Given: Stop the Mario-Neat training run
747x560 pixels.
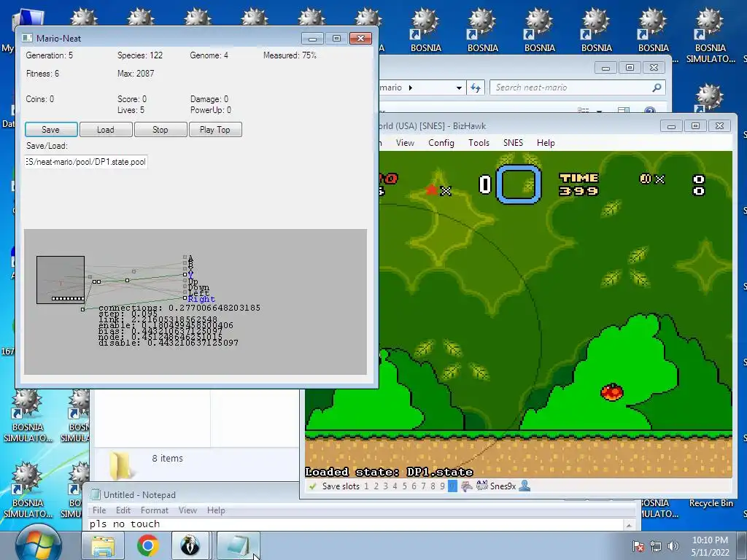Looking at the screenshot, I should (x=160, y=130).
